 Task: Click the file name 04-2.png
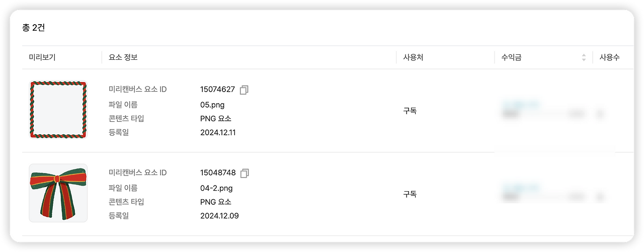tap(216, 188)
